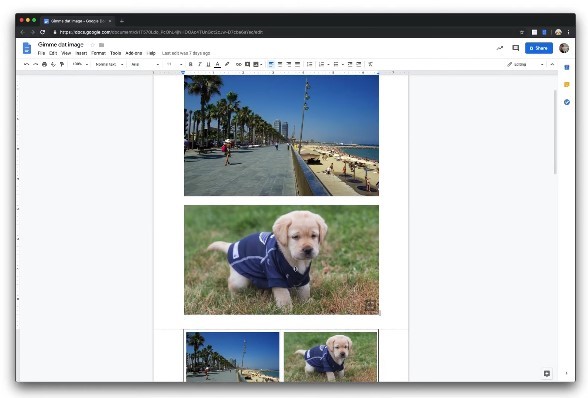Star this document
Screen dimensions: 588x398
point(93,45)
